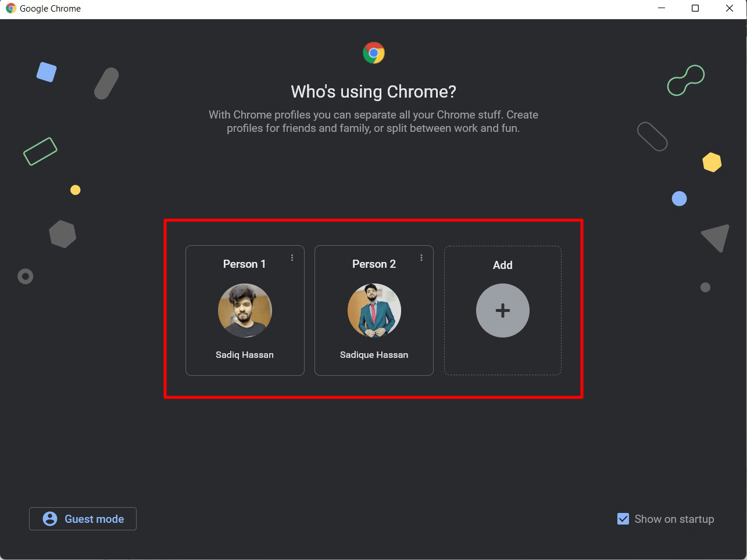Viewport: 747px width, 560px height.
Task: Open Person 2 three-dot options menu
Action: (421, 258)
